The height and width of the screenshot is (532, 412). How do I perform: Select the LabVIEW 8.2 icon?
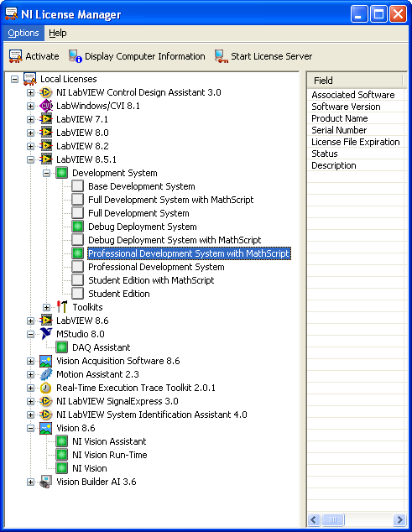click(46, 146)
